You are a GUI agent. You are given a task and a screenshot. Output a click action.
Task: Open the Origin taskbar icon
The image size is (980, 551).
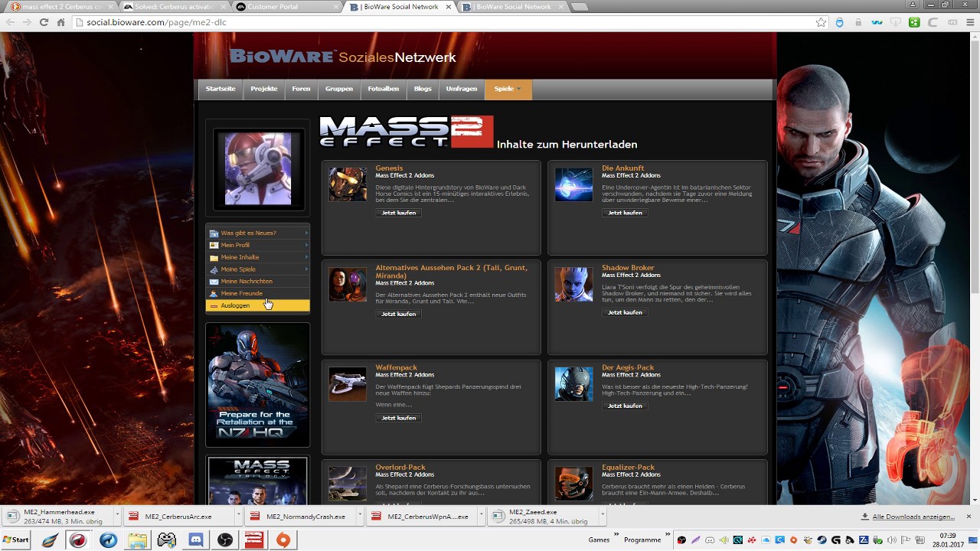coord(283,540)
